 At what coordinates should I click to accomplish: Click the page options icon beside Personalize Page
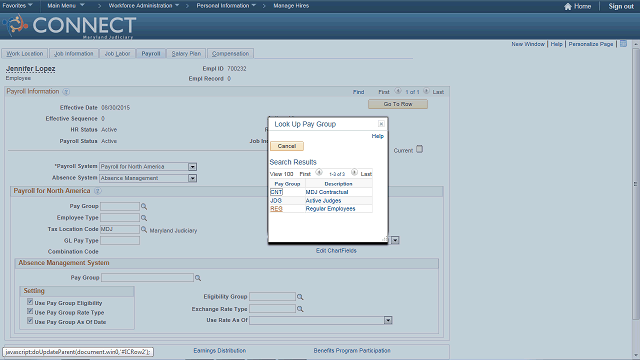[623, 44]
